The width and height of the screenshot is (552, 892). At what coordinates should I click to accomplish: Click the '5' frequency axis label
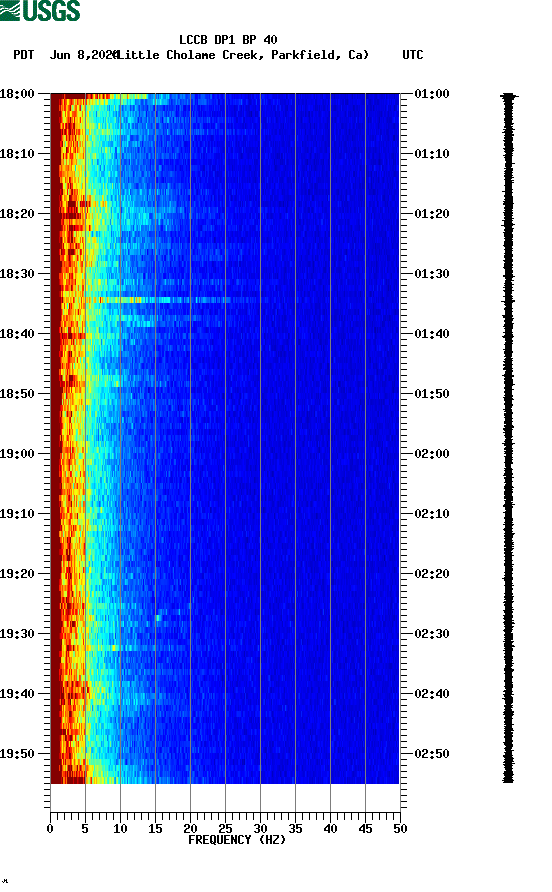[x=85, y=829]
